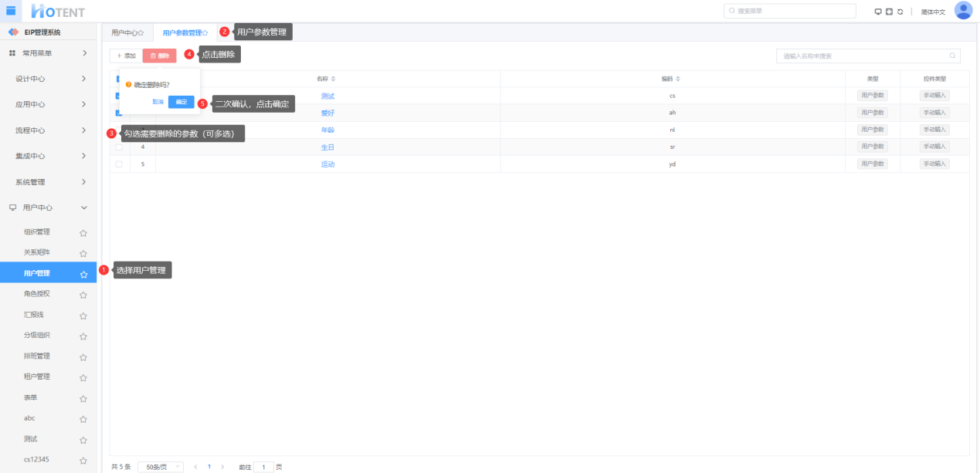The width and height of the screenshot is (980, 473).
Task: Collapse the sidebar with the top-left menu icon
Action: 11,10
